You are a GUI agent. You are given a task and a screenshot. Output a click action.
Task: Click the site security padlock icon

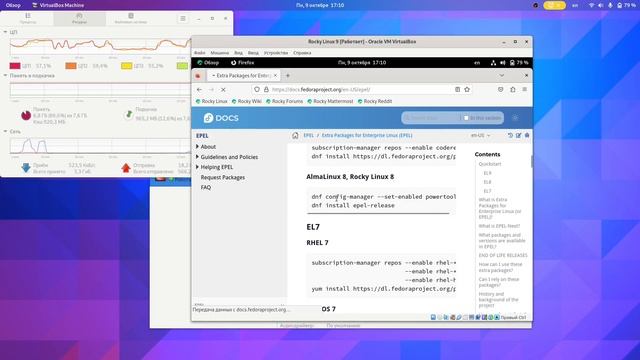click(x=266, y=89)
